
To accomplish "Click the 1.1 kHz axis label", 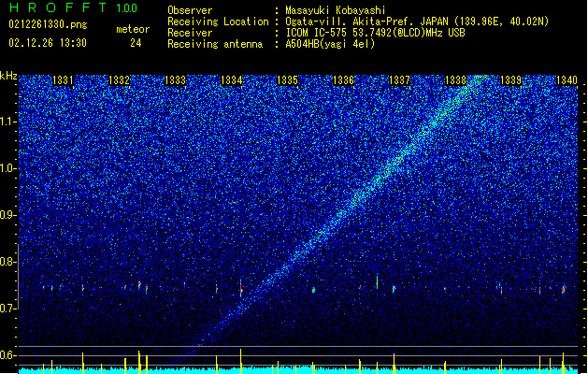I will [x=8, y=122].
